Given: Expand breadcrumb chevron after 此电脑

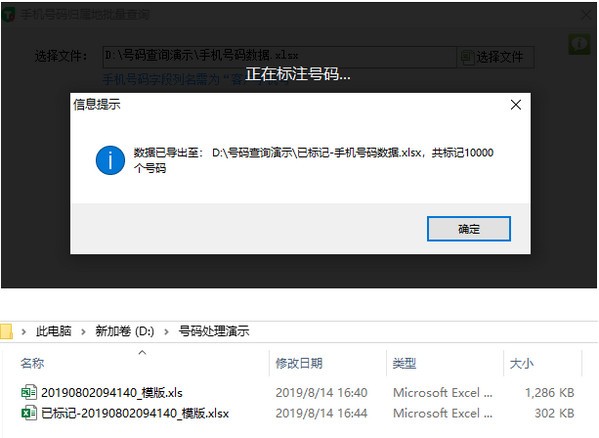Looking at the screenshot, I should [x=83, y=331].
